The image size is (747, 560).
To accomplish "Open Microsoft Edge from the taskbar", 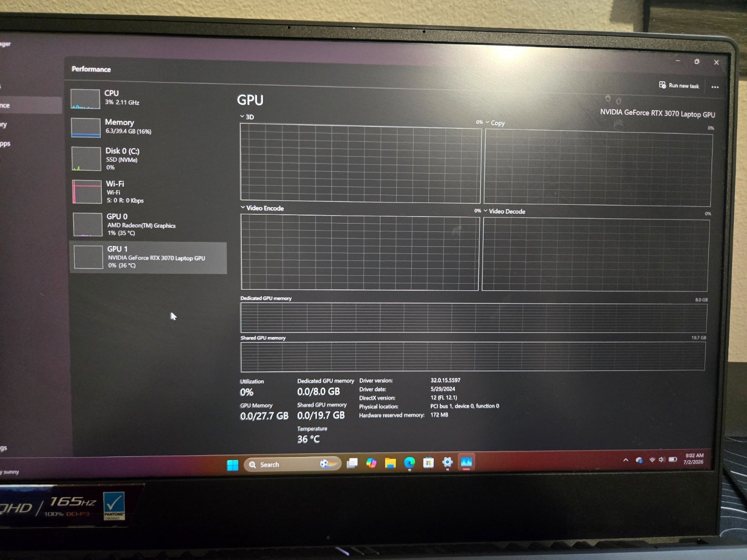I will [409, 462].
